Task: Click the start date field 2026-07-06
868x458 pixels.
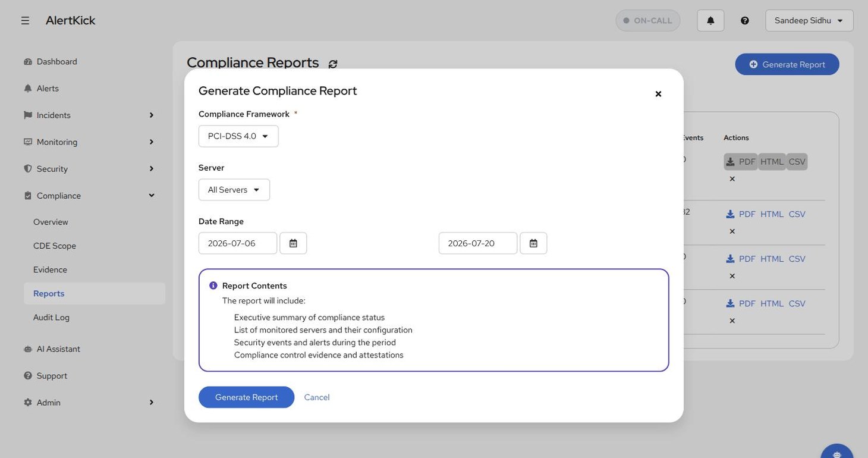Action: click(238, 243)
